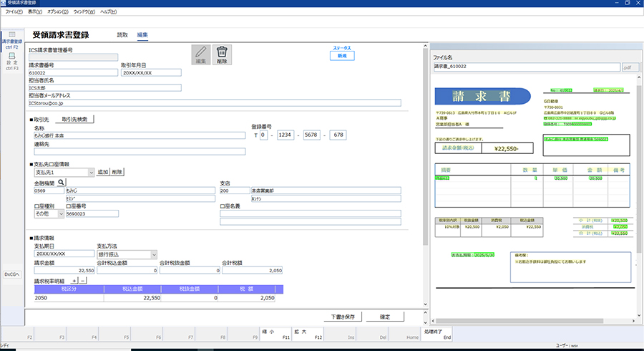This screenshot has width=644, height=351.
Task: Open ファイル menu
Action: pyautogui.click(x=14, y=11)
